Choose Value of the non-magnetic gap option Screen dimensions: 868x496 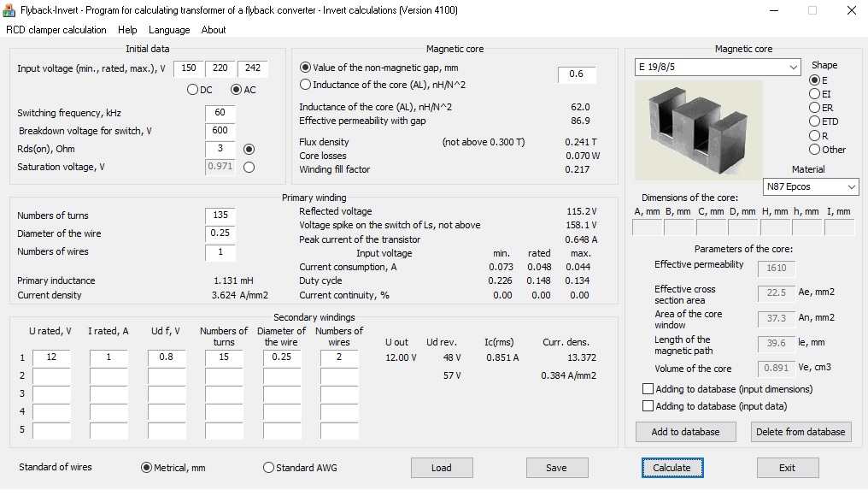(x=305, y=68)
